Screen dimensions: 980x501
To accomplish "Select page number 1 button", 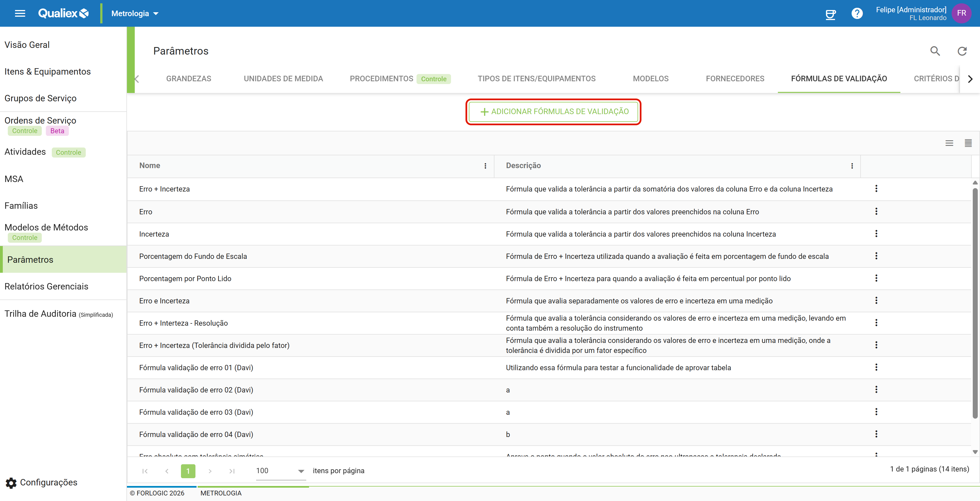I will point(188,471).
